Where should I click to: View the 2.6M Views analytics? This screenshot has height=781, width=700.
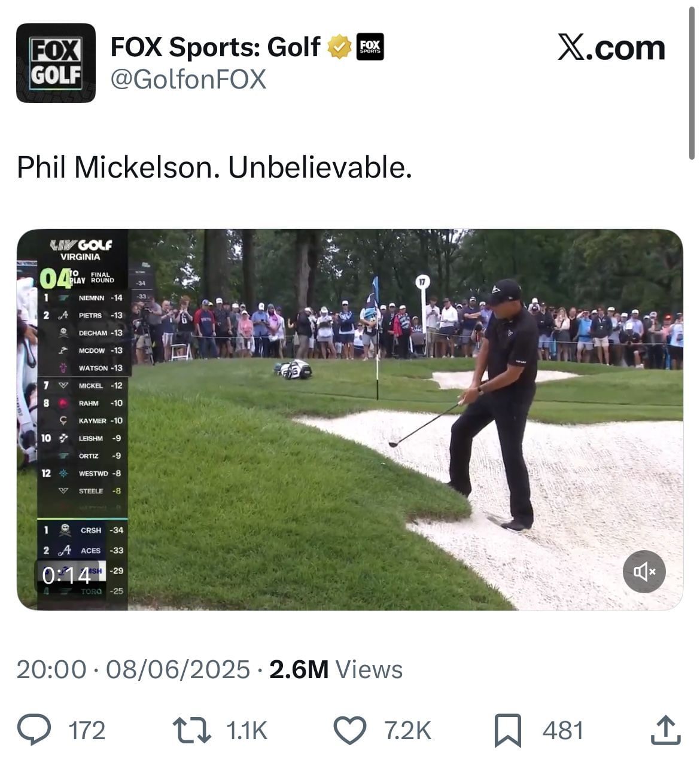pos(336,669)
